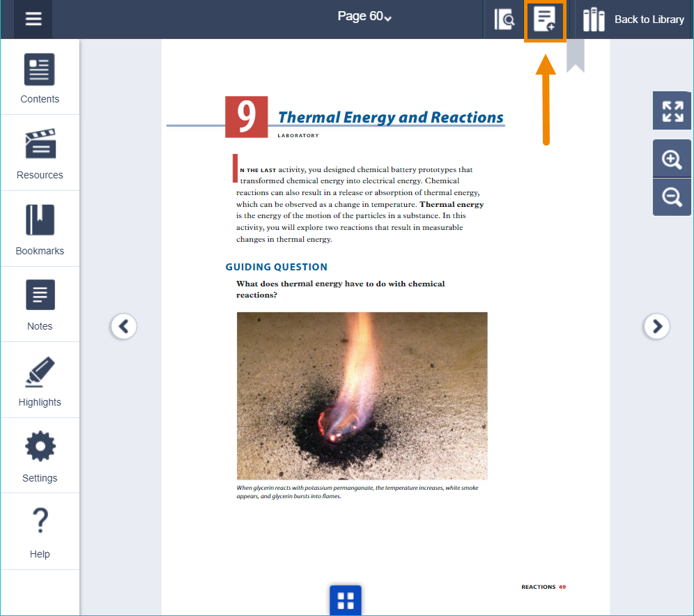
Task: Click Back to Library
Action: pos(633,20)
